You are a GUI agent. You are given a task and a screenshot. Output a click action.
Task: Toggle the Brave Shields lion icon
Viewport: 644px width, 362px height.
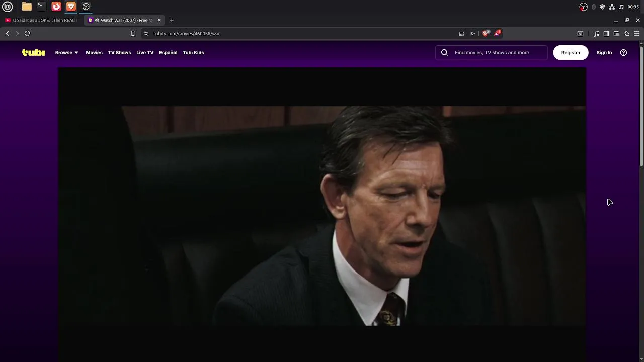[x=486, y=33]
